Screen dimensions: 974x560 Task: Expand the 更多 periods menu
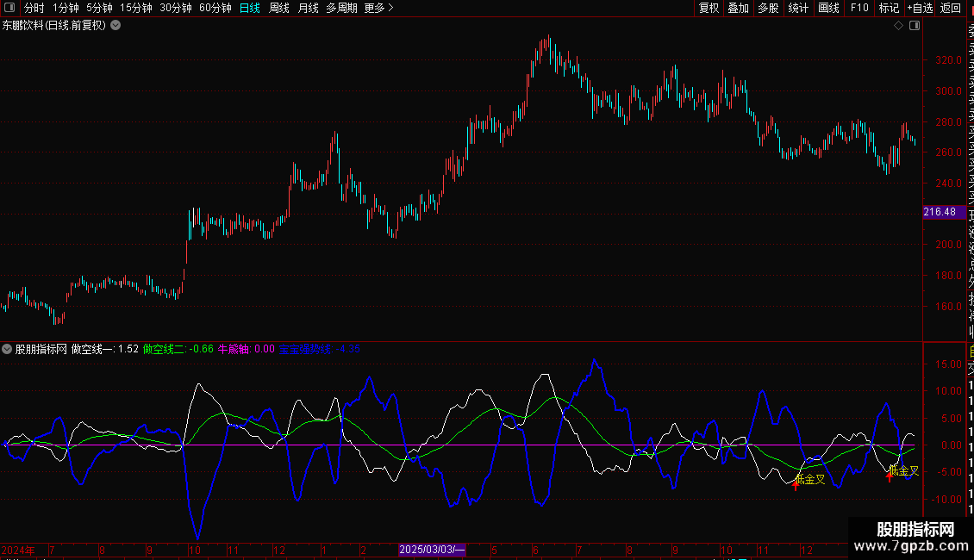click(378, 8)
